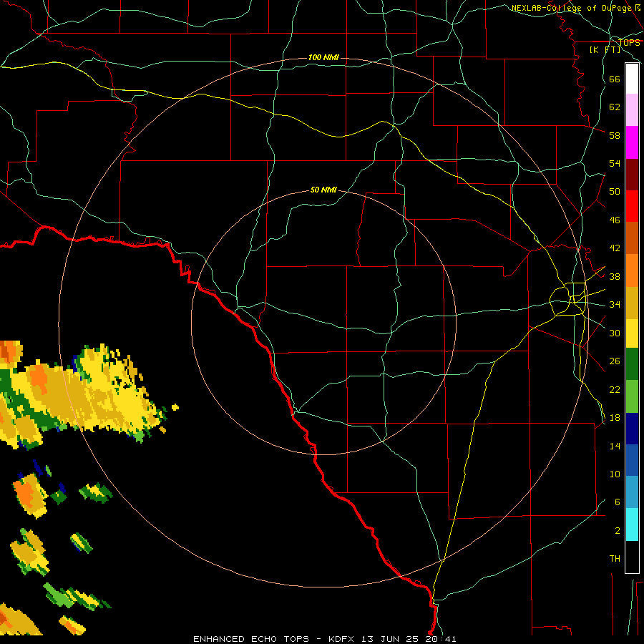Click the '38' legend value

coord(615,276)
